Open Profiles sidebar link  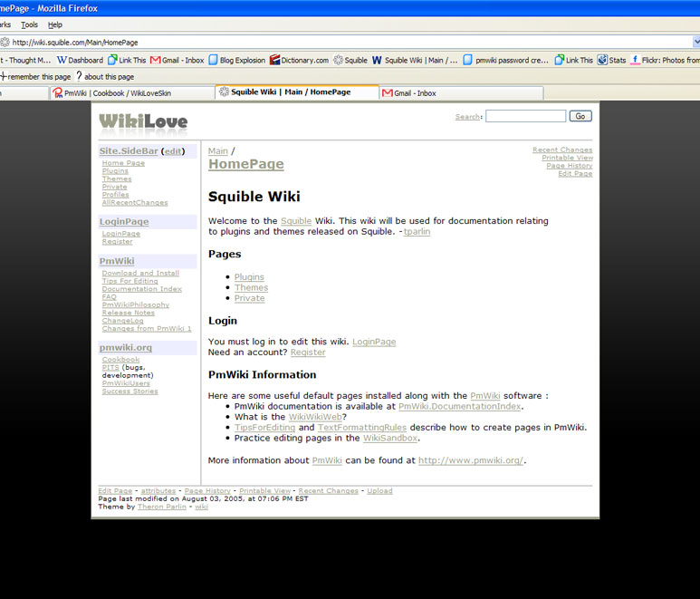click(x=115, y=195)
